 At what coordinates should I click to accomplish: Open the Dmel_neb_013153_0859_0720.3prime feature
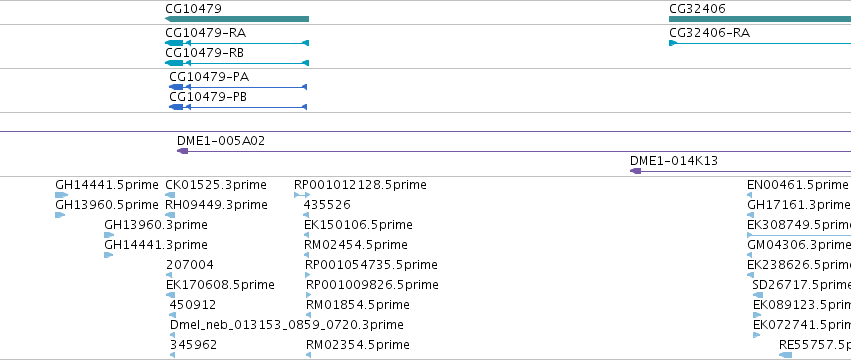(173, 335)
